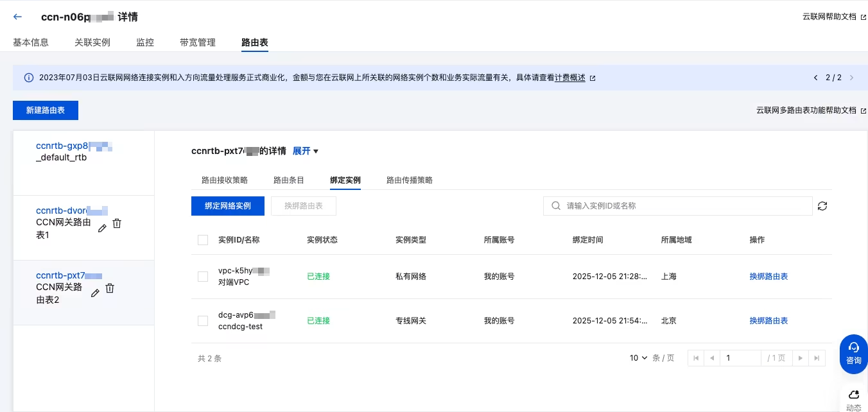Switch to the 路由条目 tab
Viewport: 868px width, 412px height.
(x=289, y=180)
